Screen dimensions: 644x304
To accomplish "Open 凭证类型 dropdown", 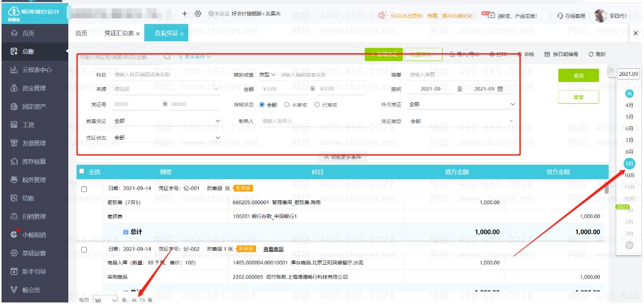I will [x=462, y=121].
